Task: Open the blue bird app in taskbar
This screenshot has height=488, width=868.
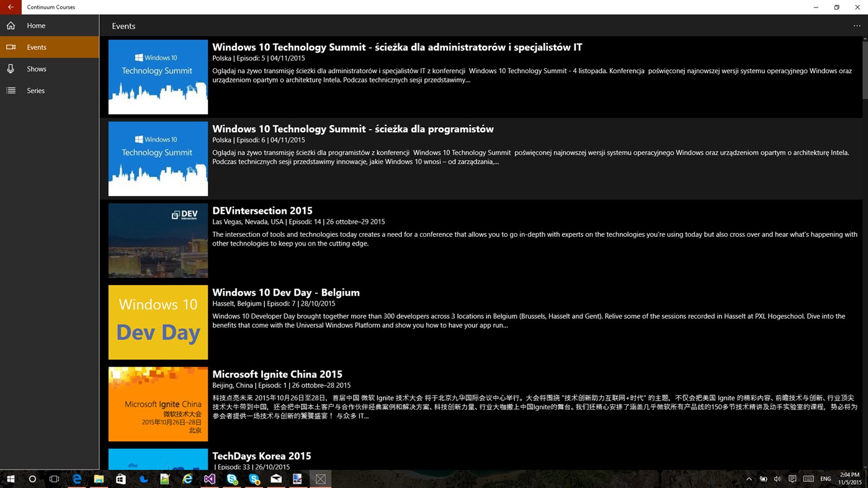Action: pos(143,479)
